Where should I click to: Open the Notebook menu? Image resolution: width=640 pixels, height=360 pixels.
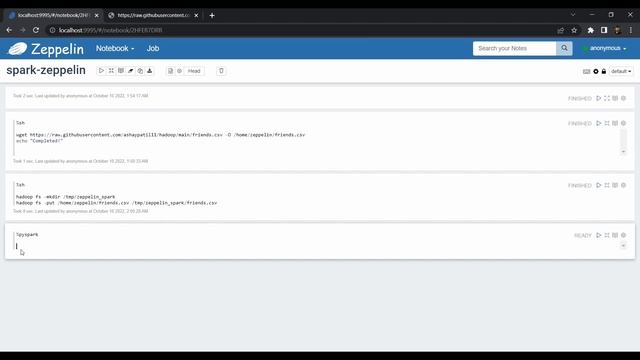tap(115, 48)
